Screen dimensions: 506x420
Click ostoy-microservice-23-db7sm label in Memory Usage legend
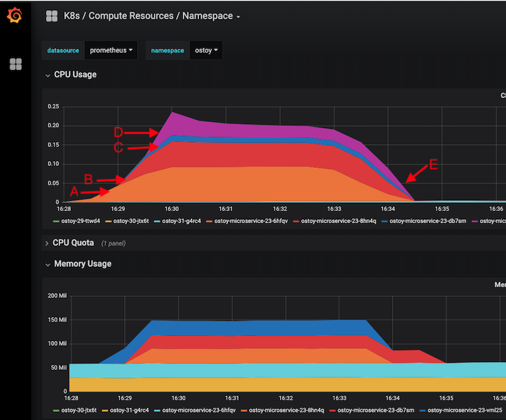pyautogui.click(x=376, y=411)
